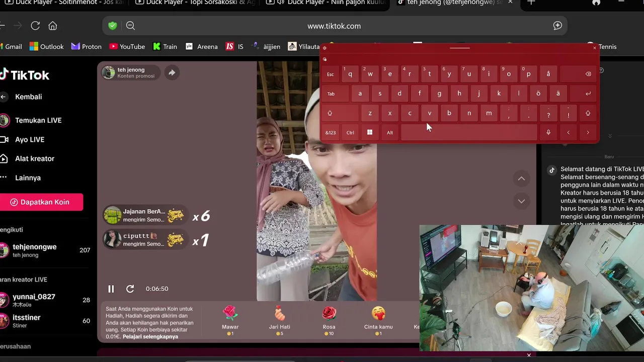Tap the spacebar on touch keyboard
This screenshot has height=362, width=644.
click(469, 133)
